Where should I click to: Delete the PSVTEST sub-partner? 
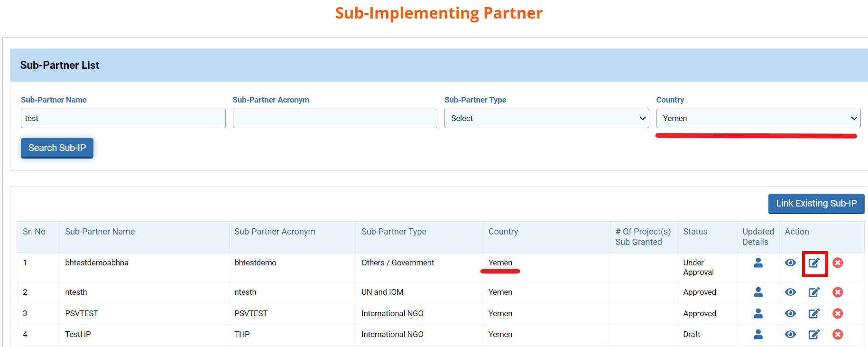tap(838, 313)
